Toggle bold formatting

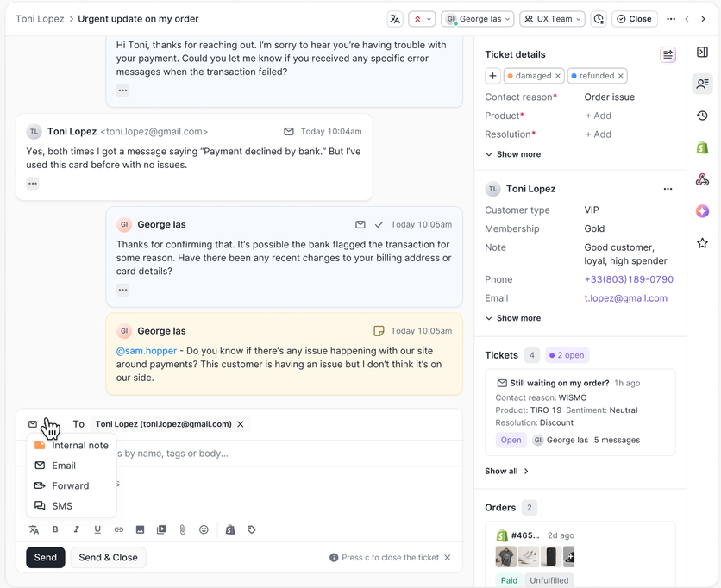tap(55, 529)
